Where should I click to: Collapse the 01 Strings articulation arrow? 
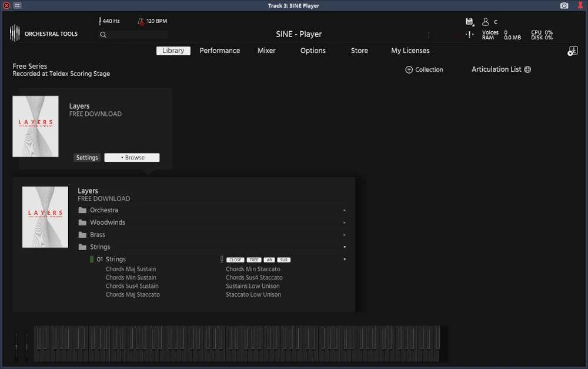tap(344, 260)
